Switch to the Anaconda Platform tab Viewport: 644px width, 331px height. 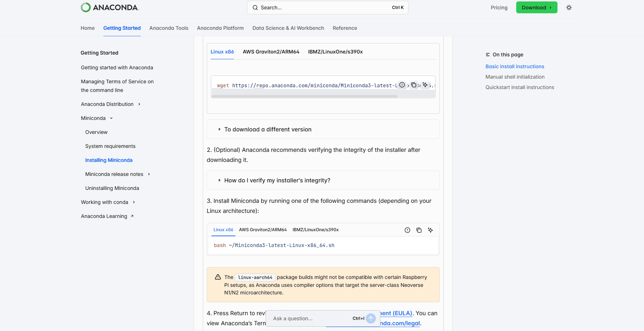[220, 28]
